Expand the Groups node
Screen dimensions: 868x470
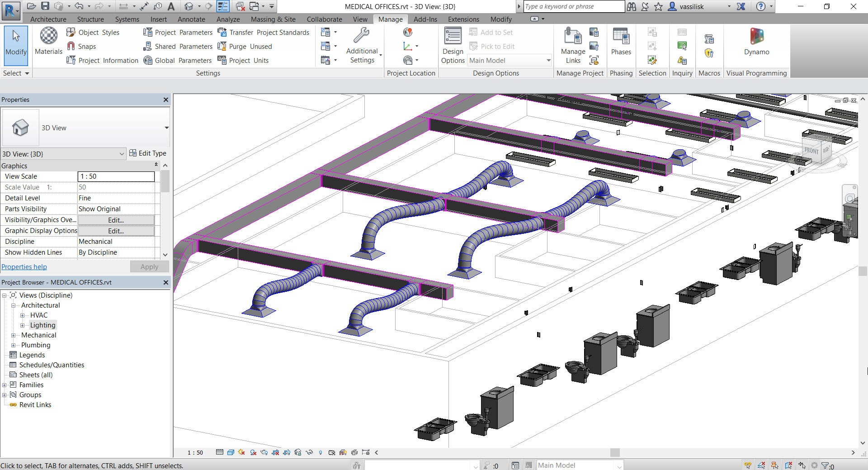click(x=5, y=395)
